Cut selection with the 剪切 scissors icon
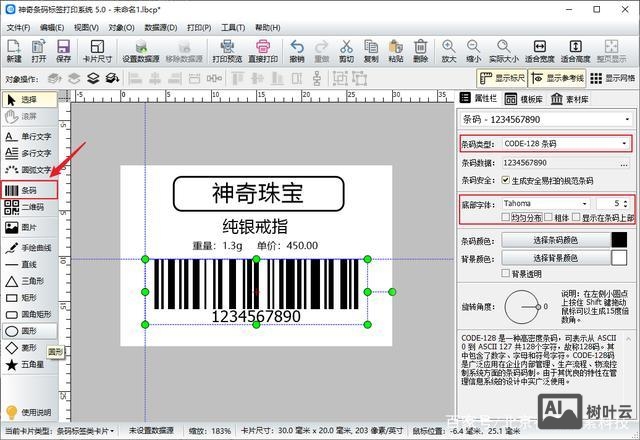The image size is (640, 440). (x=346, y=51)
